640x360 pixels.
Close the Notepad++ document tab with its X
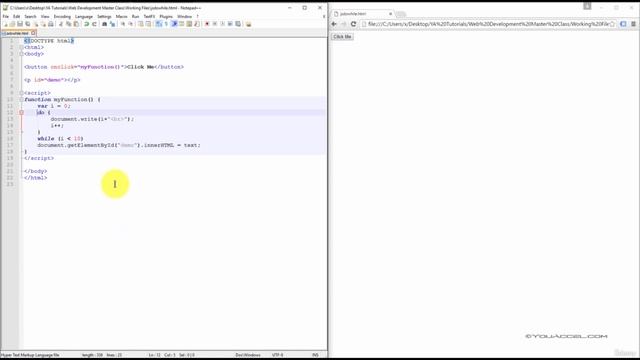33,33
